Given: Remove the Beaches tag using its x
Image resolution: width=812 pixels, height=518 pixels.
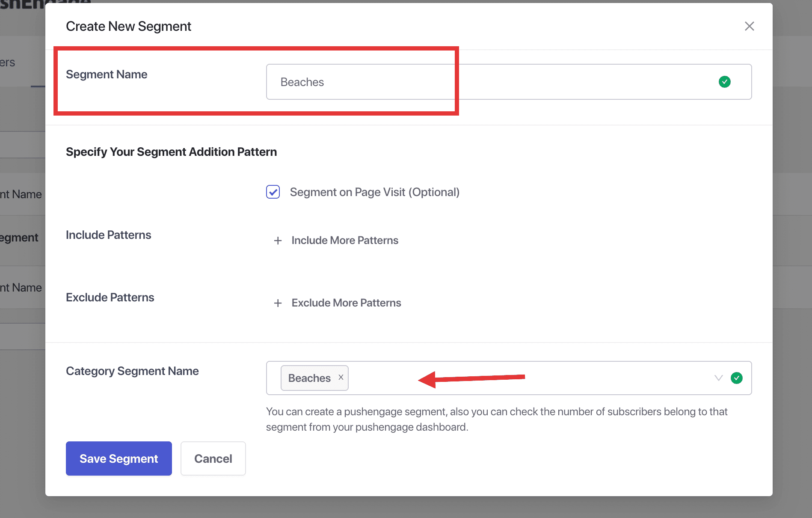Looking at the screenshot, I should tap(341, 377).
